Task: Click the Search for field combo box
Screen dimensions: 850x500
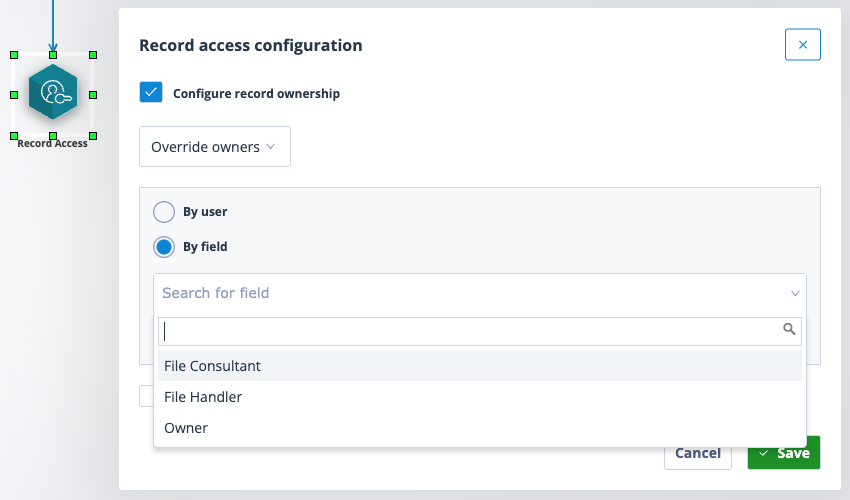Action: click(480, 293)
